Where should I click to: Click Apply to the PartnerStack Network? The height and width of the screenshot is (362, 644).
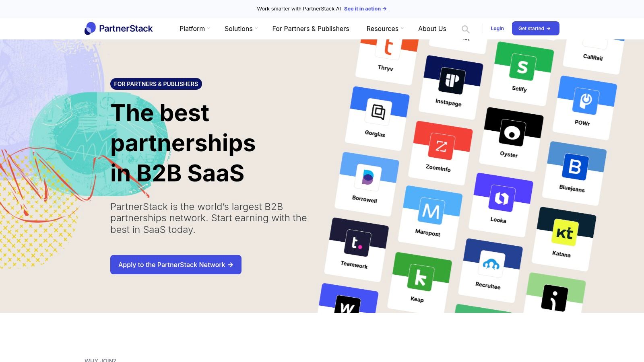175,265
